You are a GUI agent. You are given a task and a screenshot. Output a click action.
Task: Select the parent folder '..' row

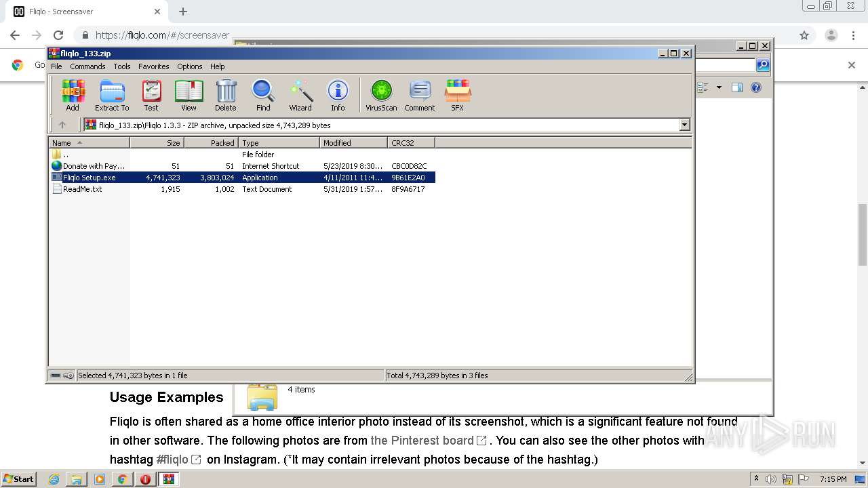(x=243, y=155)
